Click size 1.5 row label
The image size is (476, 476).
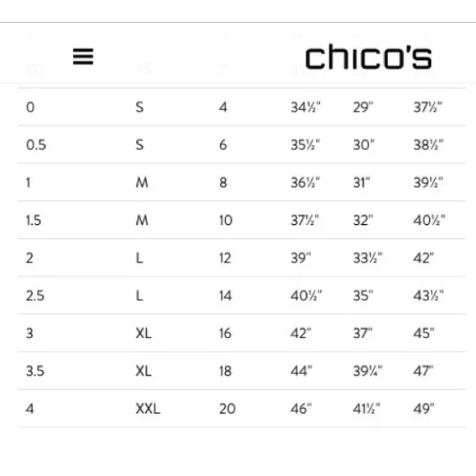[34, 221]
